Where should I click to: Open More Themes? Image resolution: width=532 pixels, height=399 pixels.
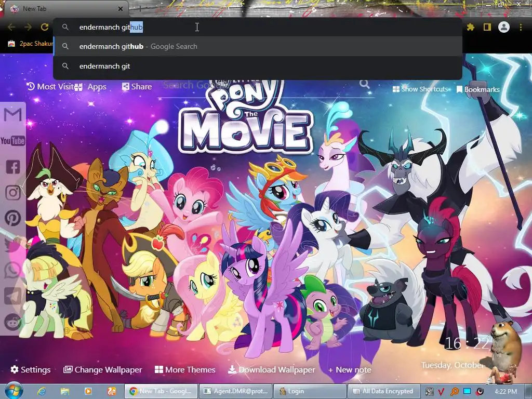click(185, 369)
